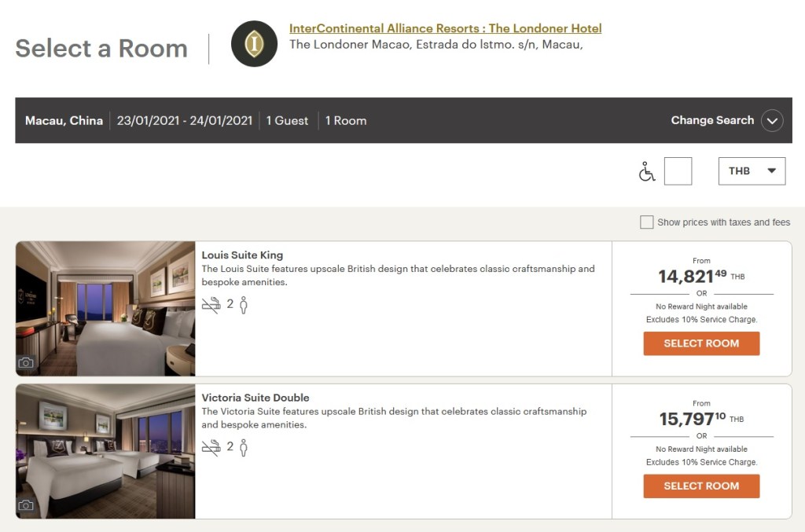Image resolution: width=805 pixels, height=532 pixels.
Task: Select room for Louis Suite King
Action: click(x=701, y=343)
